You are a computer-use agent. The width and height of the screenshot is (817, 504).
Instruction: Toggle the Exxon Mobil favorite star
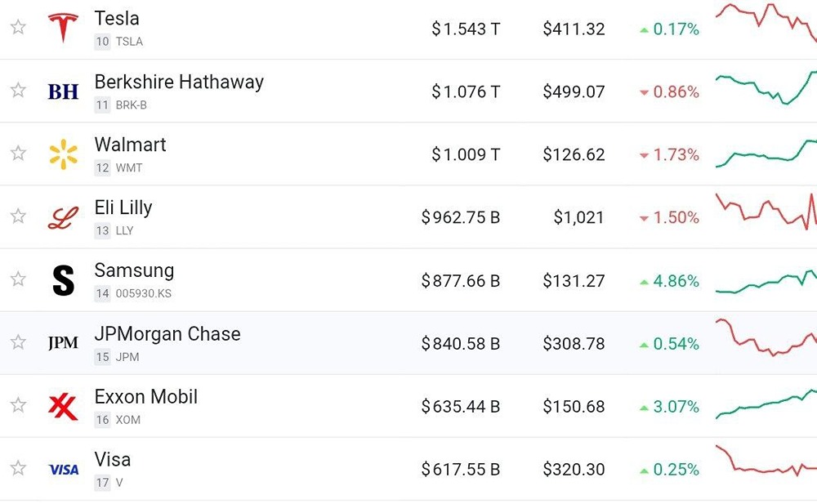[x=18, y=406]
